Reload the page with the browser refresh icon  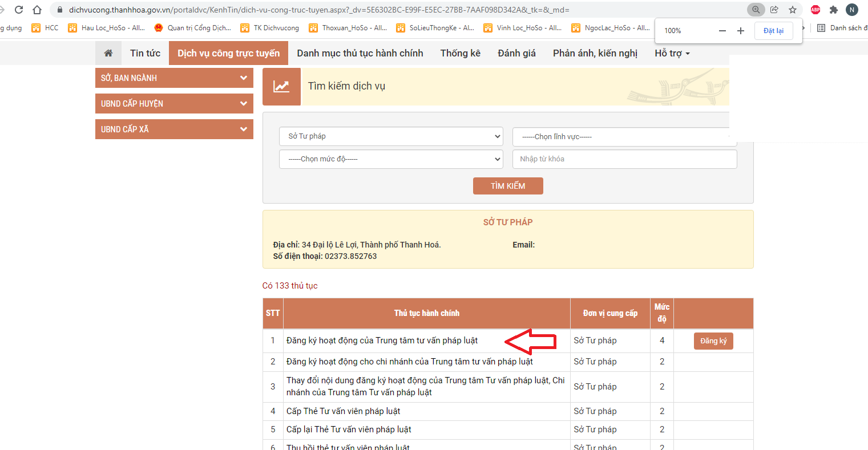point(19,10)
